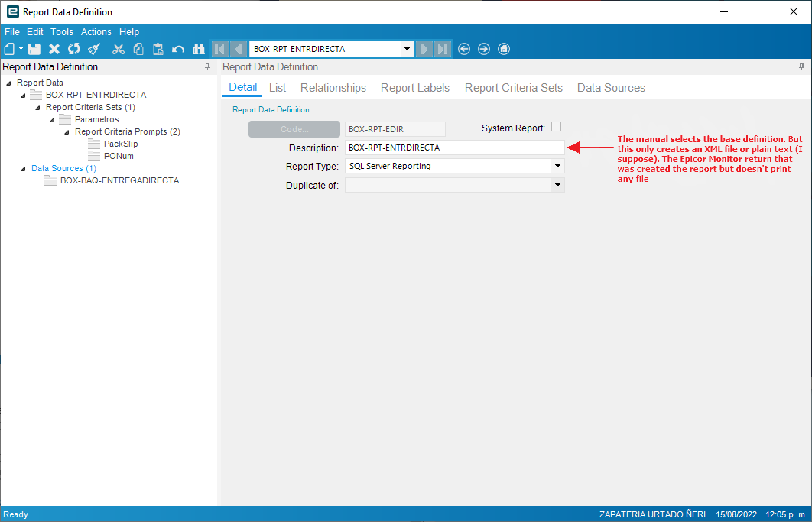Collapse Report Criteria Prompts (2) node
The image size is (812, 522).
(67, 132)
